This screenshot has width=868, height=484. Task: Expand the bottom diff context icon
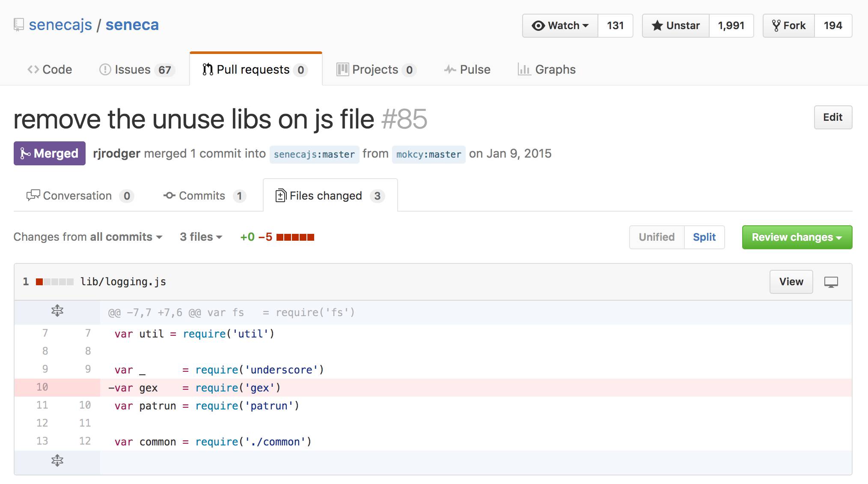[57, 461]
